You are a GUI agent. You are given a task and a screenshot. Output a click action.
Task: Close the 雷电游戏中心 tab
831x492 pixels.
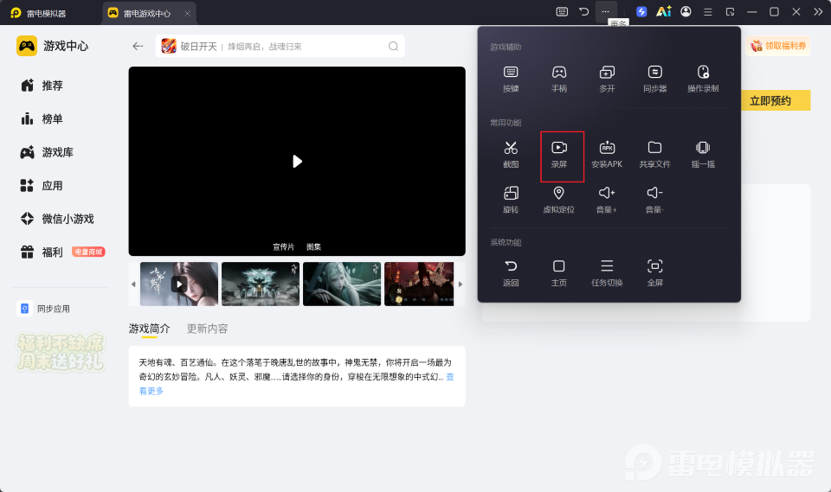(x=187, y=13)
